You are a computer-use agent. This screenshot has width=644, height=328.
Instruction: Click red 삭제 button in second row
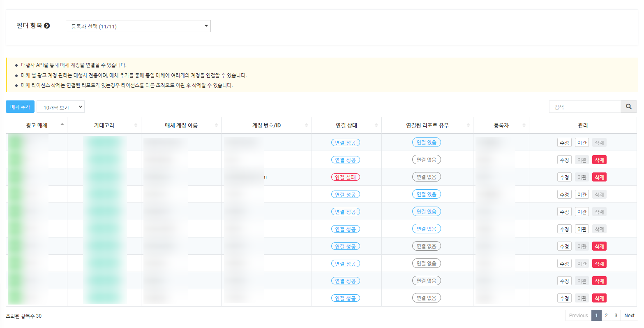pyautogui.click(x=599, y=160)
